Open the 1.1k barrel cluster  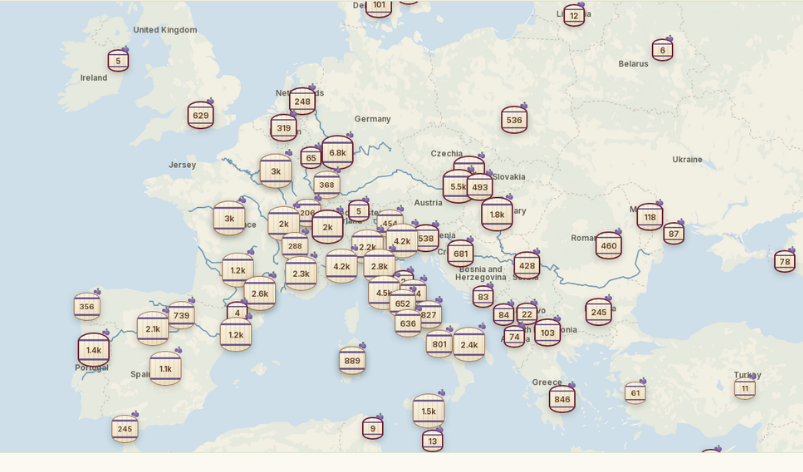(165, 369)
